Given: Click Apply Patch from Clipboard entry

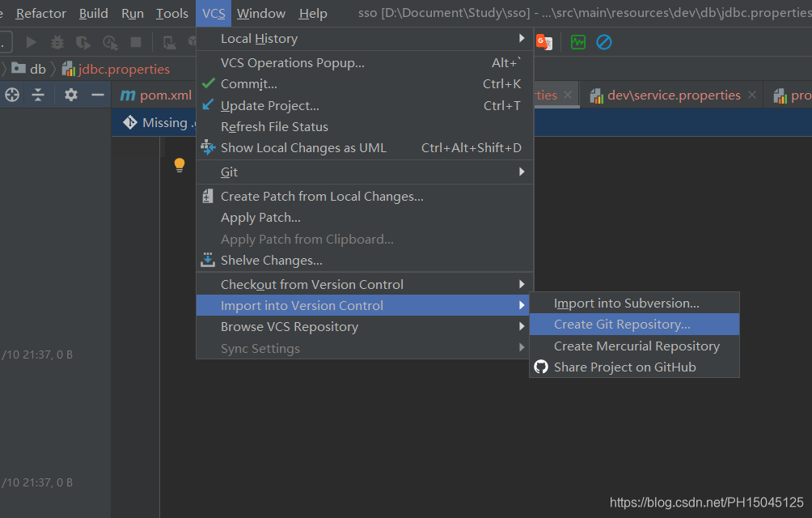Looking at the screenshot, I should click(x=365, y=240).
